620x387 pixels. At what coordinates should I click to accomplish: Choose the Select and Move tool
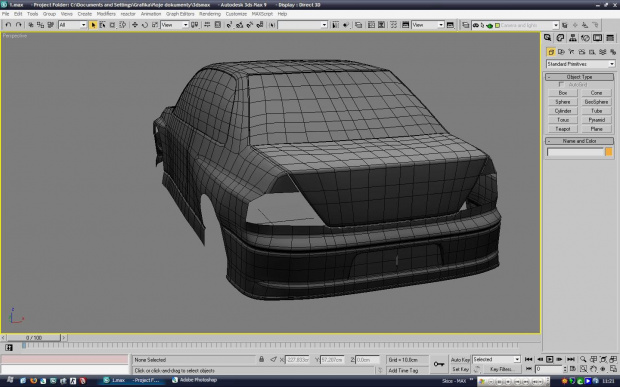tap(134, 25)
